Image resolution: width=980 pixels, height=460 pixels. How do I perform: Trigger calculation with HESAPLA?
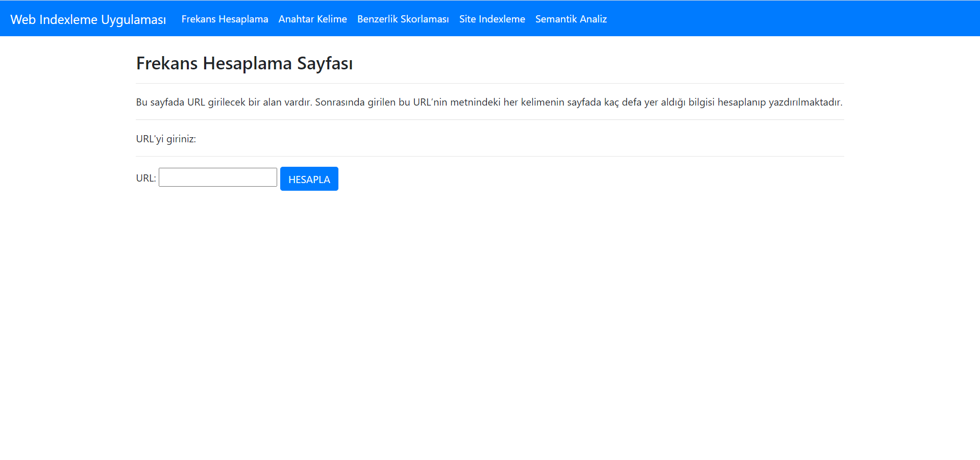(x=309, y=178)
